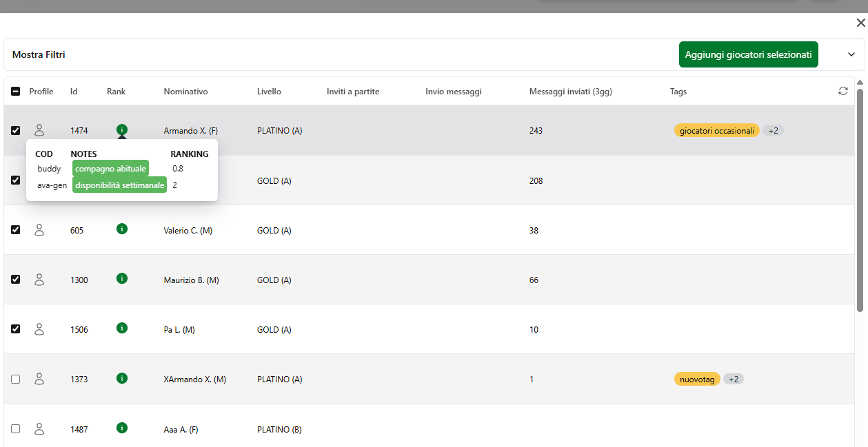Screen dimensions: 868x447
Task: Sort by Id column header
Action: point(74,92)
